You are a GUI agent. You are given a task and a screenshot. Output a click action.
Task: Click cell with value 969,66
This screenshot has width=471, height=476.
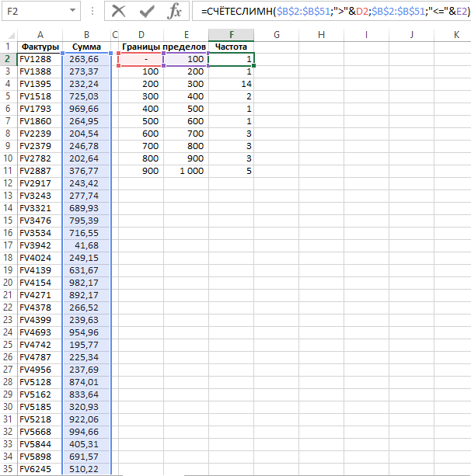pyautogui.click(x=86, y=109)
